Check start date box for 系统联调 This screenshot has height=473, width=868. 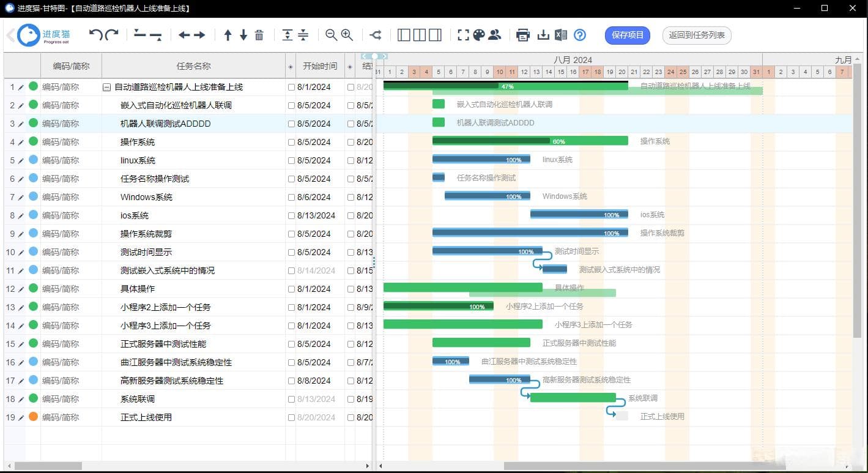coord(291,399)
